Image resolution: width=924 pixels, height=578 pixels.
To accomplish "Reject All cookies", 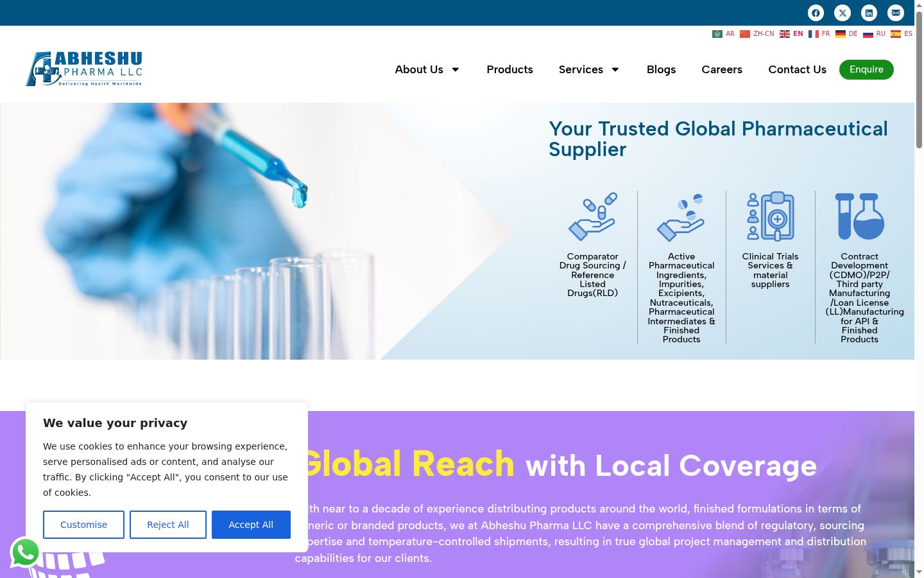I will [x=168, y=525].
